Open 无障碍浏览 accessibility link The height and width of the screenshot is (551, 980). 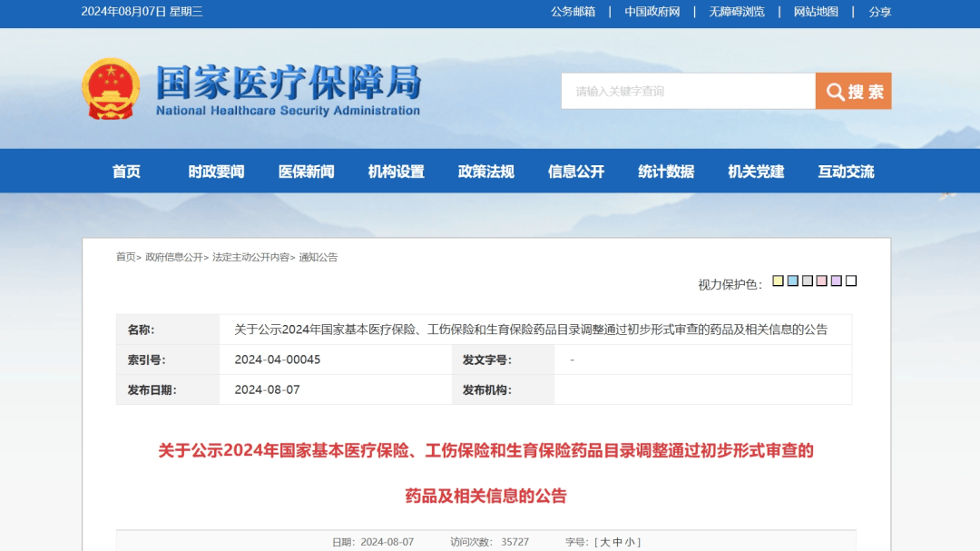(x=736, y=12)
